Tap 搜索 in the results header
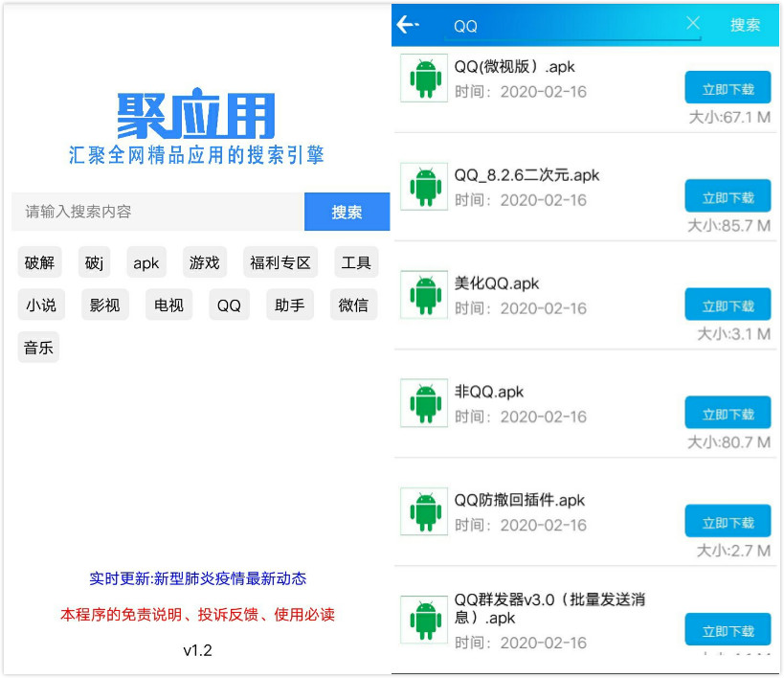The width and height of the screenshot is (784, 678). pyautogui.click(x=745, y=25)
